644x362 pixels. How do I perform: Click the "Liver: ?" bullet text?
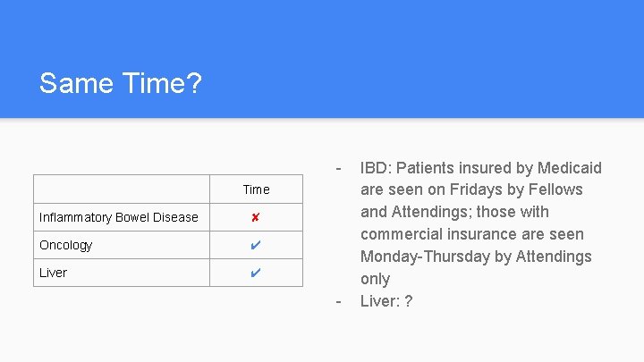point(386,301)
